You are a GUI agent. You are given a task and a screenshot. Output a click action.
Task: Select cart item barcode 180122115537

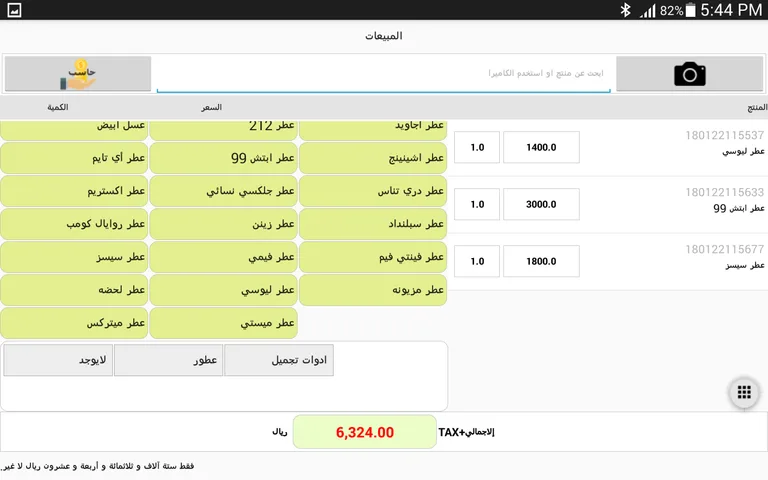pos(724,135)
